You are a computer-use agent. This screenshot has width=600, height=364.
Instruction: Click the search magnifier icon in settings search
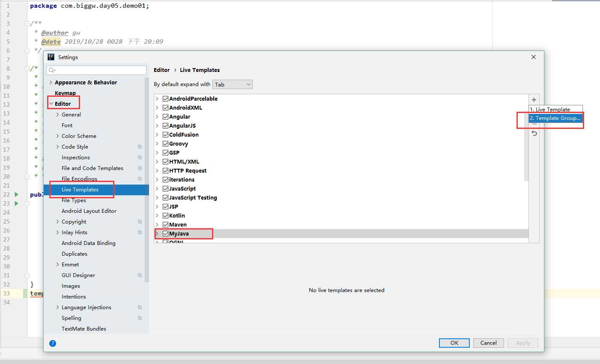pos(52,70)
